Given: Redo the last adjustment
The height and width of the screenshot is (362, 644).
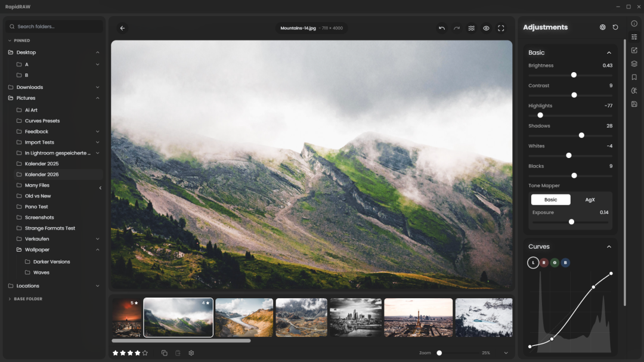Looking at the screenshot, I should pyautogui.click(x=456, y=28).
